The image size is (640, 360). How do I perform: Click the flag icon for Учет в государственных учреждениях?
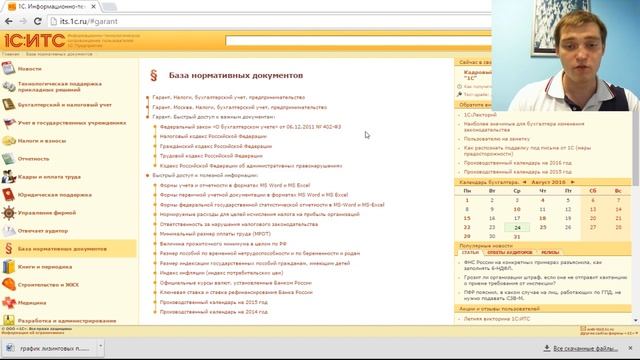coord(8,122)
